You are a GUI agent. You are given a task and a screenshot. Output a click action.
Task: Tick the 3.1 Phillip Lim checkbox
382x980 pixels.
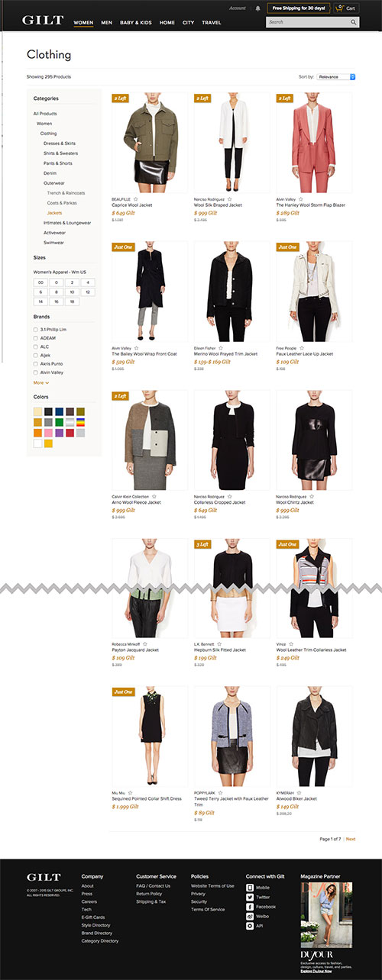(36, 328)
